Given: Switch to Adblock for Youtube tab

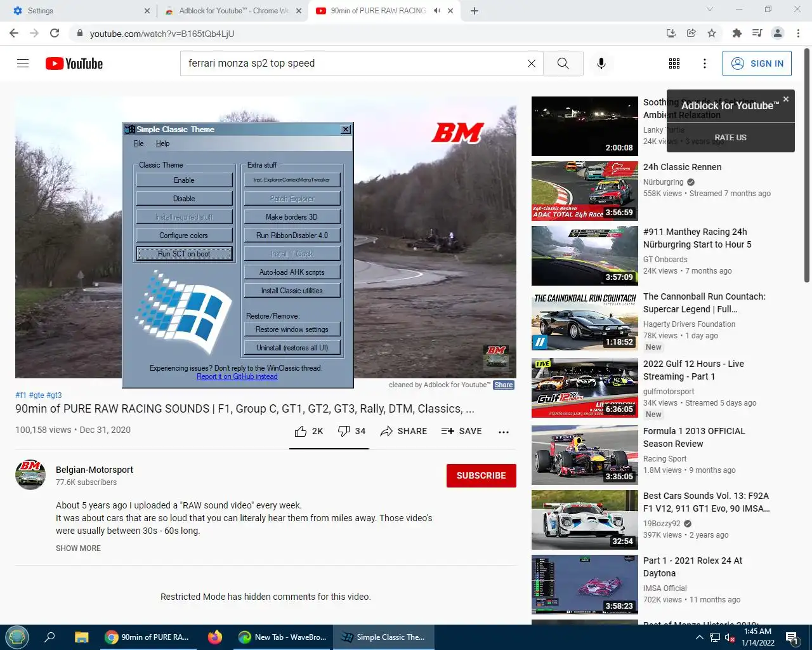Looking at the screenshot, I should (232, 11).
